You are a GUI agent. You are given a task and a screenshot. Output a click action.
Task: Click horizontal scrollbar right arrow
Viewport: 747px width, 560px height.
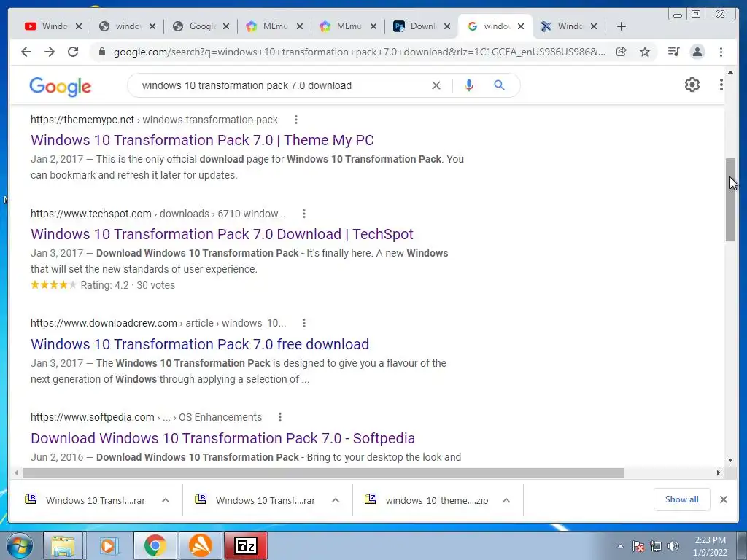coord(719,472)
